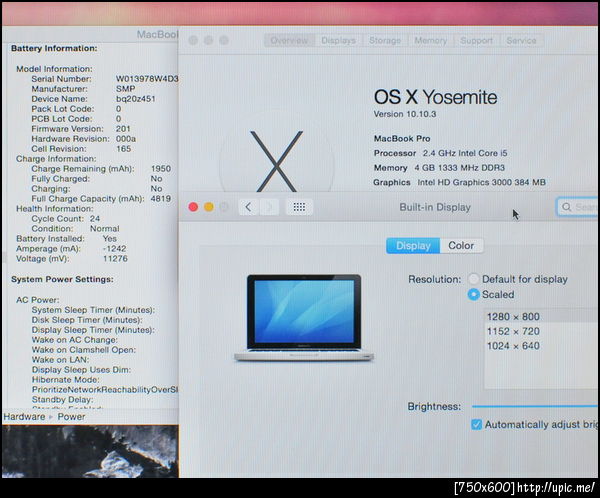Close the Built-in Display window

(193, 207)
